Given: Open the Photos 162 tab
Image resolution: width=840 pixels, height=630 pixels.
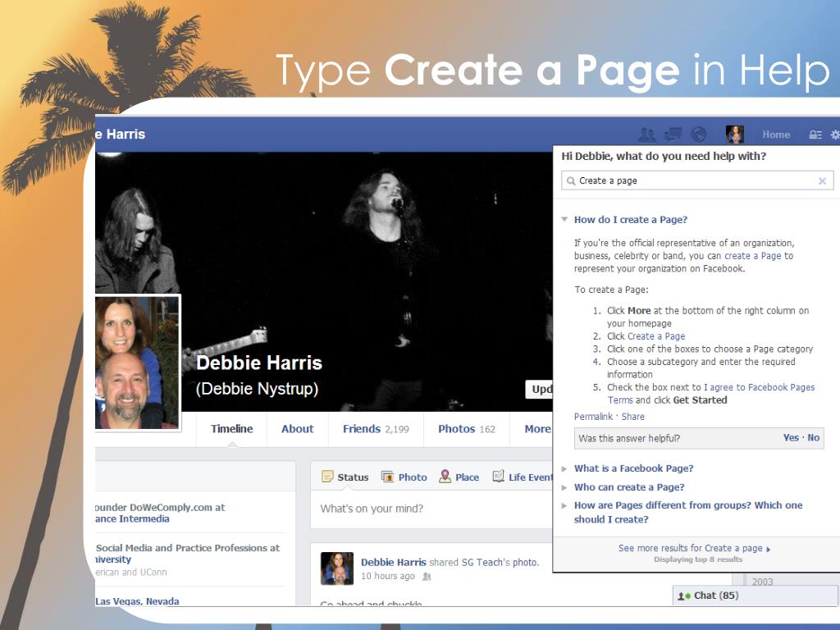Looking at the screenshot, I should (x=466, y=428).
